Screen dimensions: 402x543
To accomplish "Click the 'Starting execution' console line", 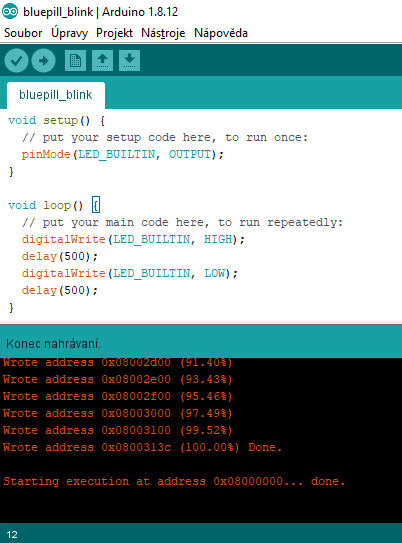I will tap(174, 481).
